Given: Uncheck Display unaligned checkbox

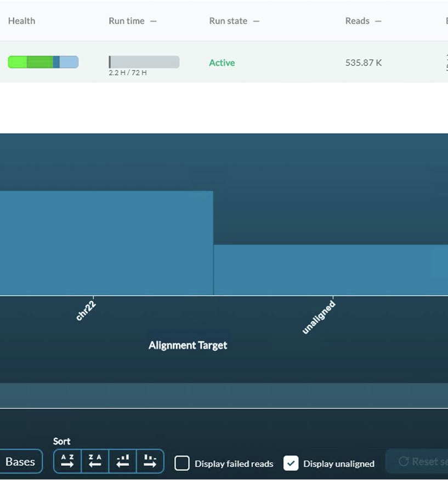Looking at the screenshot, I should (291, 463).
